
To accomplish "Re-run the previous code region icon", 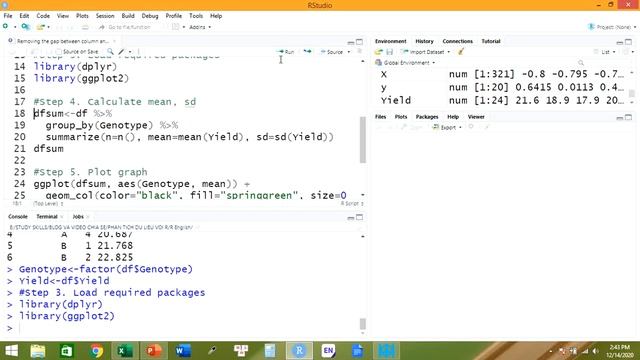I will 307,52.
